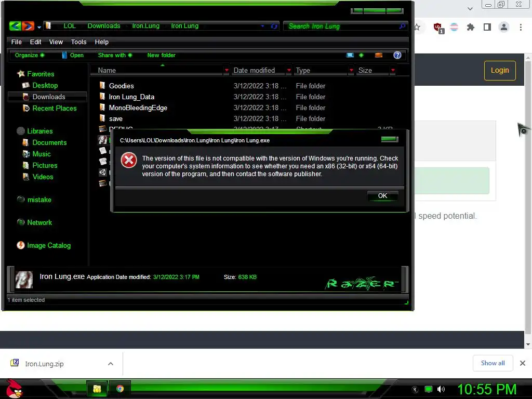Open Chrome extensions puzzle icon
This screenshot has width=532, height=399.
(x=470, y=27)
